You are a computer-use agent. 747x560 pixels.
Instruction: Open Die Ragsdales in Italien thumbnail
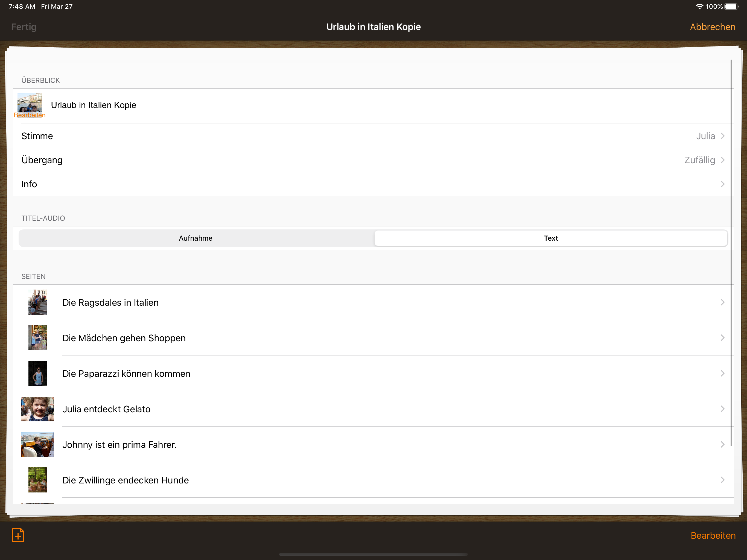[37, 302]
